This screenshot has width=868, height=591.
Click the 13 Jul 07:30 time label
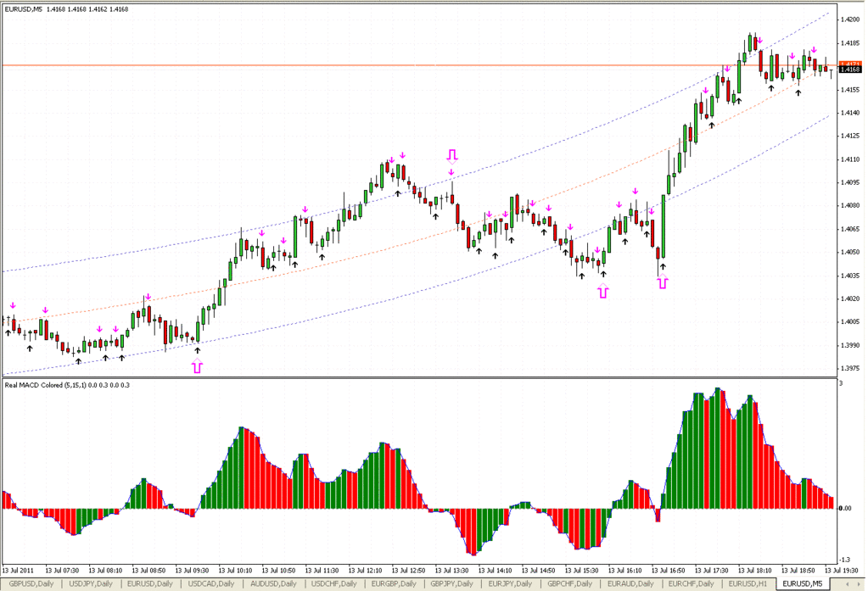coord(62,571)
